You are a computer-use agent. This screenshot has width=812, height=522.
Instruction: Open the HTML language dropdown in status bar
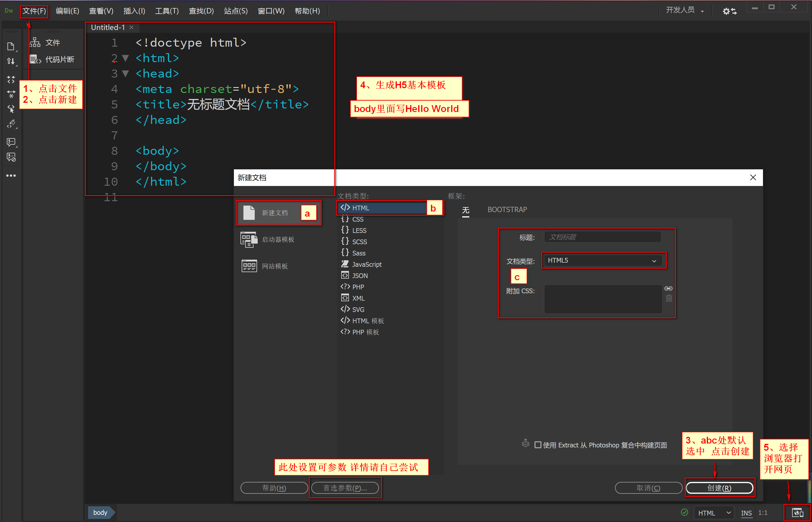714,513
